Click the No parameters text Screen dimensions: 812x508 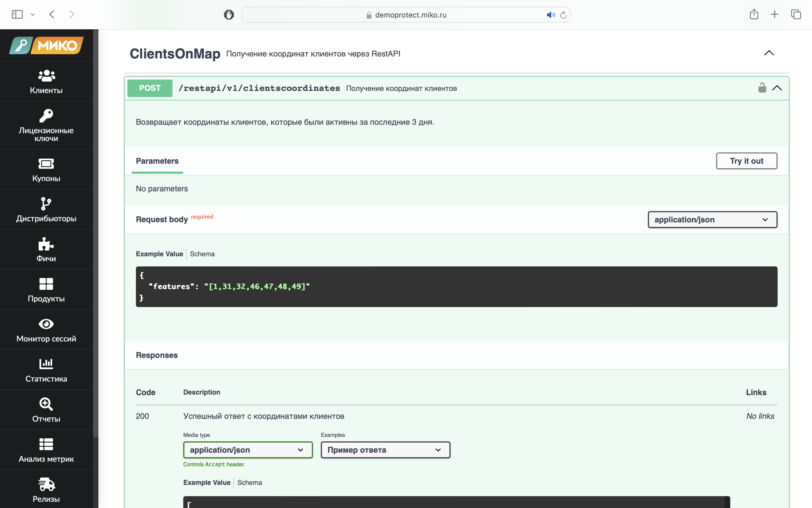coord(162,189)
